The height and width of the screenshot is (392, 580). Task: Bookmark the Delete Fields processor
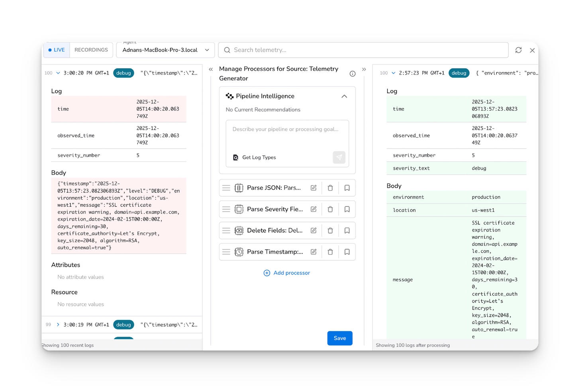coord(347,231)
